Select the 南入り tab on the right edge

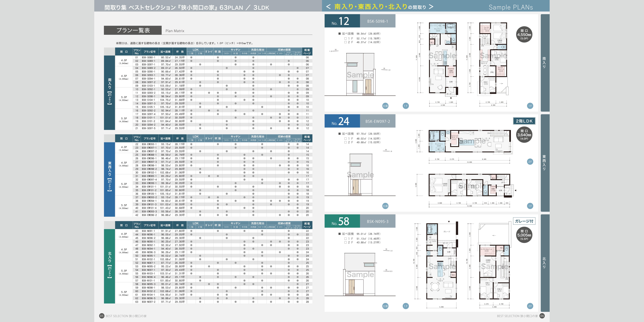pos(545,63)
